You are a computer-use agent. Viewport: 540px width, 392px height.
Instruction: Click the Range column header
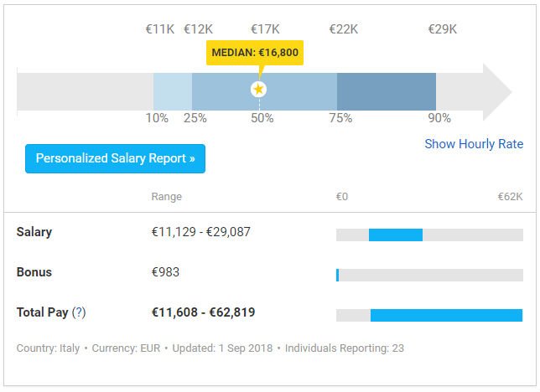166,197
